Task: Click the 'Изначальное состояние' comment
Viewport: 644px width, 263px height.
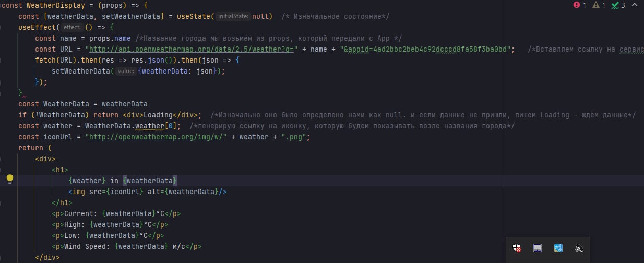Action: (335, 16)
